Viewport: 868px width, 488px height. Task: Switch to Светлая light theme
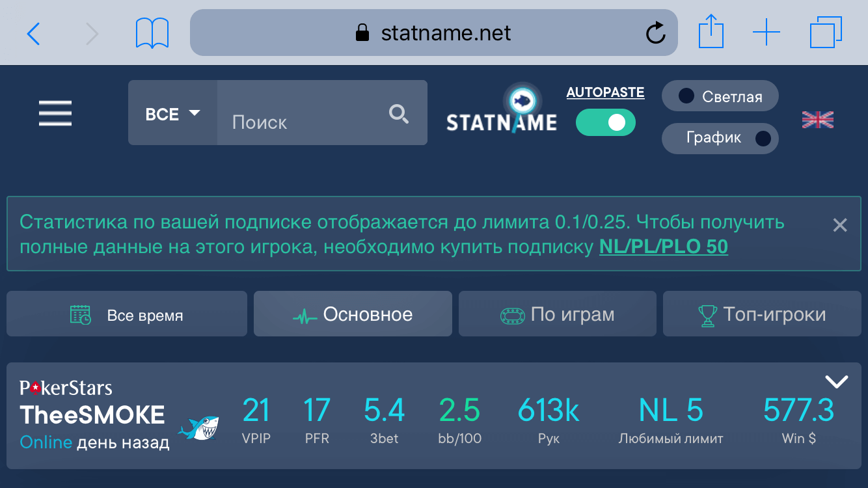point(720,96)
